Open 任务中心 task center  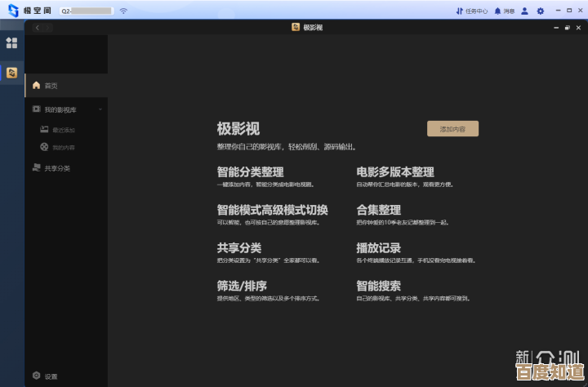pos(471,11)
